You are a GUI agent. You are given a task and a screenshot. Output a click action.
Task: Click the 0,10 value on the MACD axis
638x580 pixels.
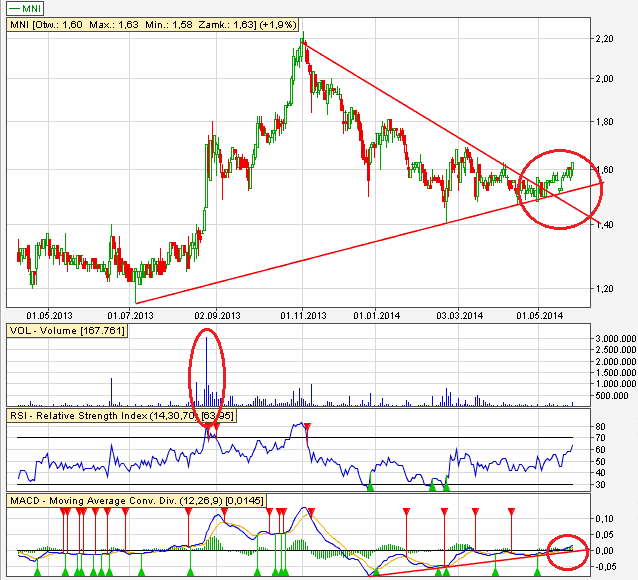pyautogui.click(x=604, y=519)
